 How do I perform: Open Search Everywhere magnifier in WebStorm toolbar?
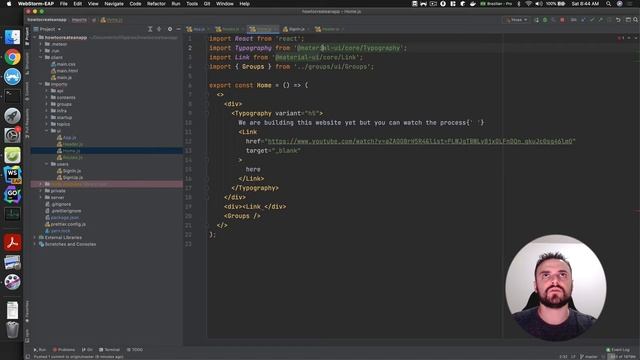tap(636, 20)
